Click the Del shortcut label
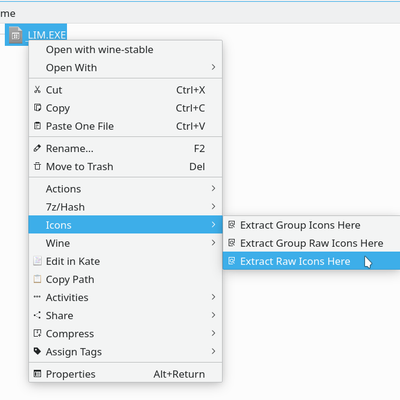This screenshot has height=400, width=400. [x=197, y=166]
